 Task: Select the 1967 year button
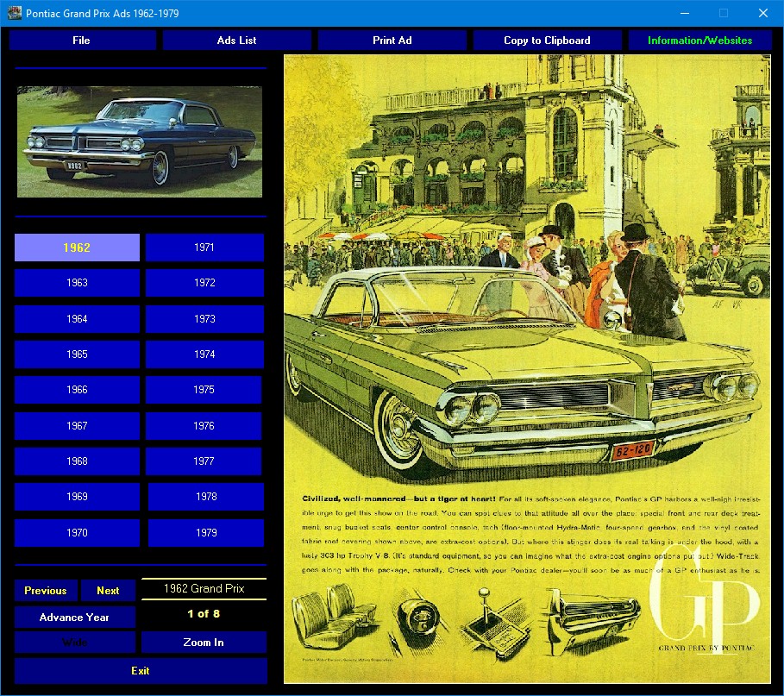[77, 426]
